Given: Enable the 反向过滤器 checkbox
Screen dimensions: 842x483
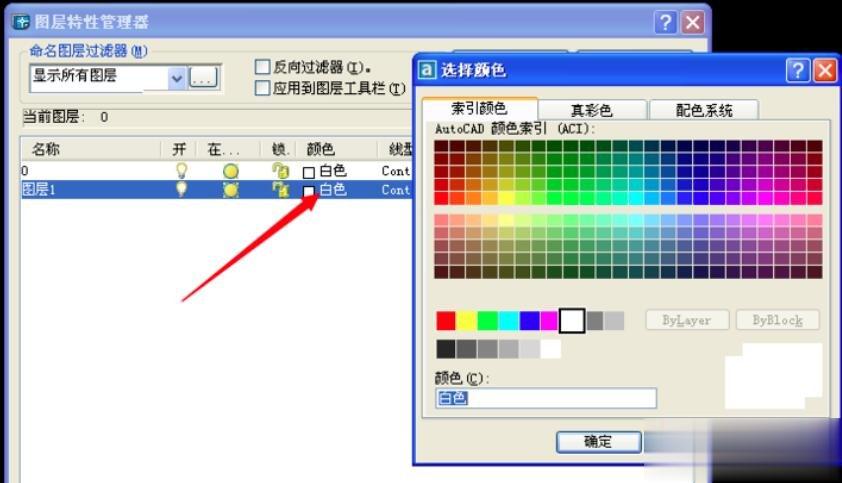Looking at the screenshot, I should (x=262, y=67).
